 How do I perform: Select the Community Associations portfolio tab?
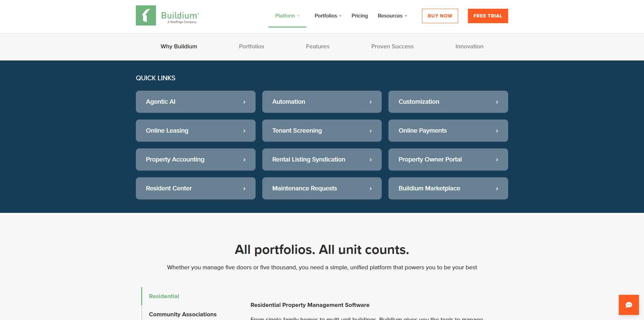click(183, 314)
